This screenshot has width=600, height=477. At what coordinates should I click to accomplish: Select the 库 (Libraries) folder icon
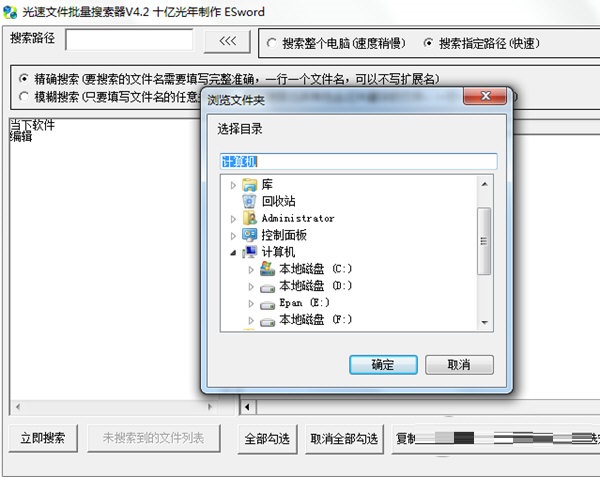click(x=250, y=185)
